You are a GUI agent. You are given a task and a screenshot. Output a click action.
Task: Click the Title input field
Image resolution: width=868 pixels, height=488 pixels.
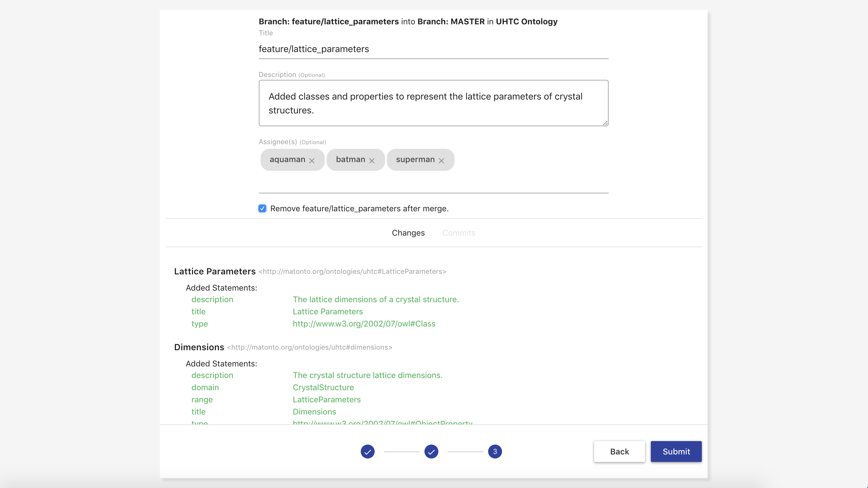(x=433, y=49)
